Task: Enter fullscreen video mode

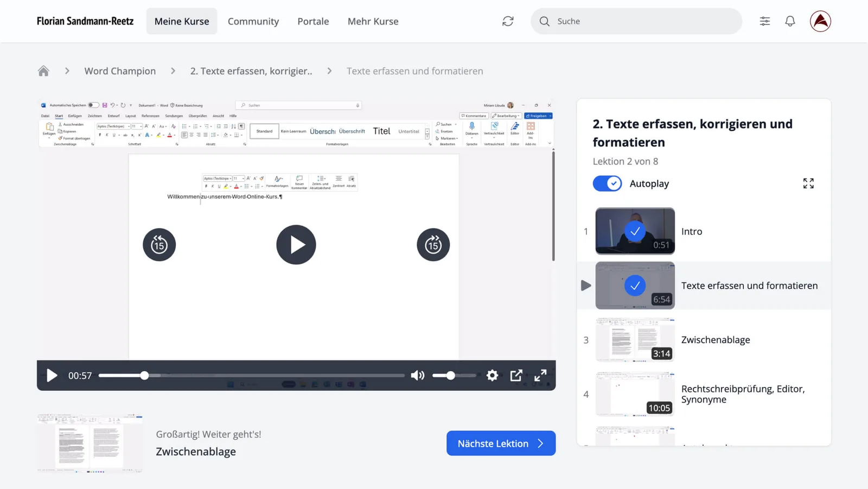Action: pyautogui.click(x=540, y=376)
